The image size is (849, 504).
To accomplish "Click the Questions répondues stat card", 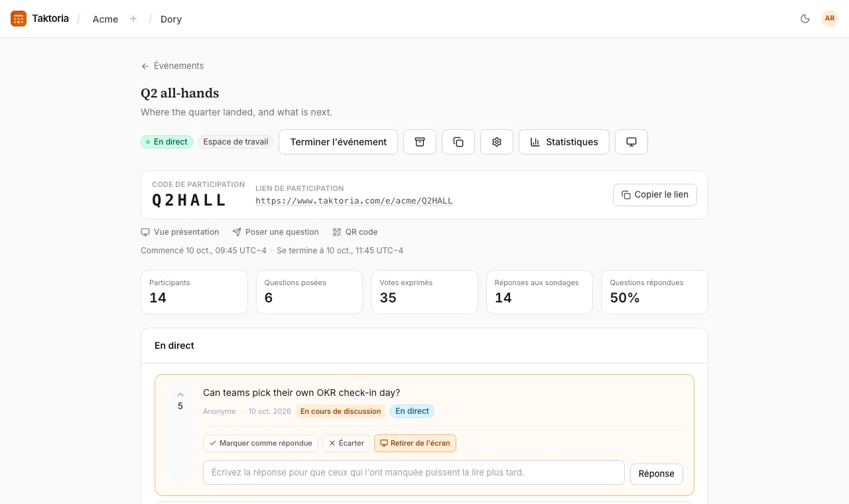I will coord(655,292).
